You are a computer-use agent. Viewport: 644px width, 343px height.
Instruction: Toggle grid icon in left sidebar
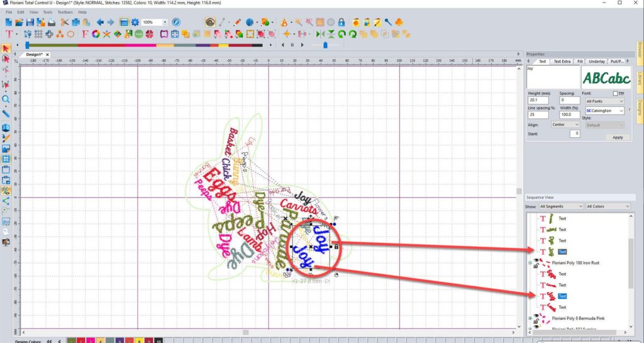[x=6, y=159]
